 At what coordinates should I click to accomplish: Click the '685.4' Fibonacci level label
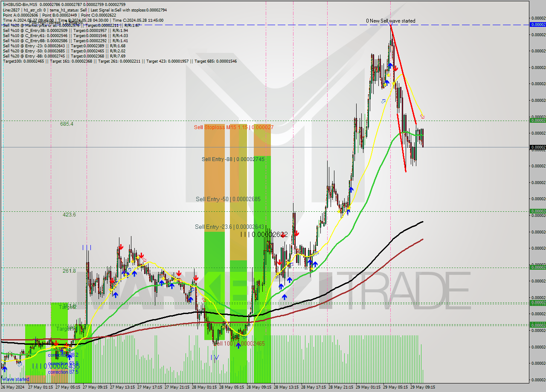click(x=67, y=124)
